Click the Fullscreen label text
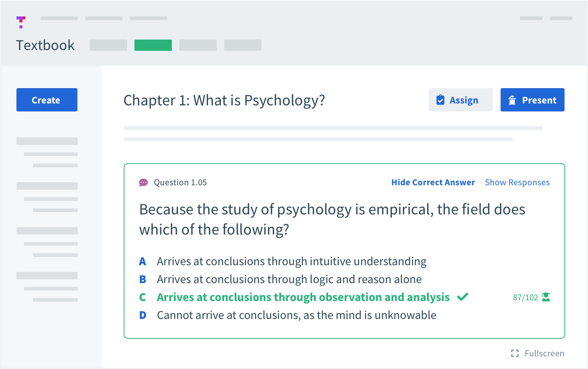 (x=544, y=353)
